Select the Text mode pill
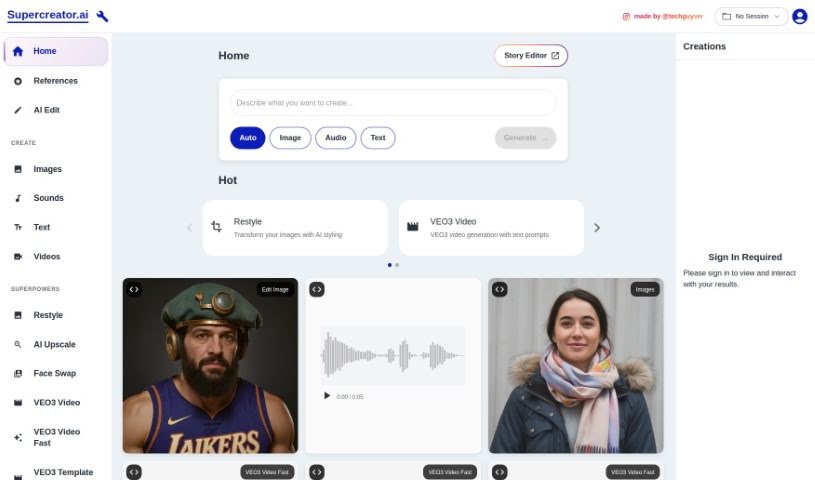 click(x=378, y=138)
